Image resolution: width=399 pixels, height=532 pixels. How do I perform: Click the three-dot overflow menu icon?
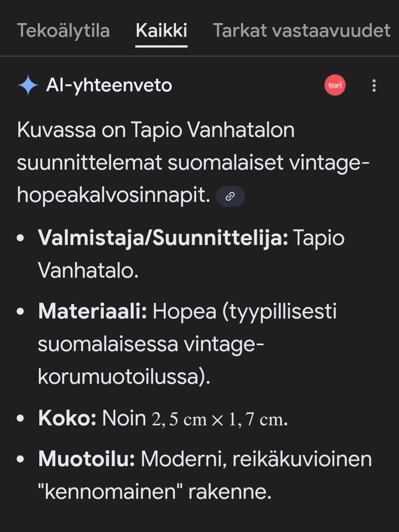click(374, 86)
